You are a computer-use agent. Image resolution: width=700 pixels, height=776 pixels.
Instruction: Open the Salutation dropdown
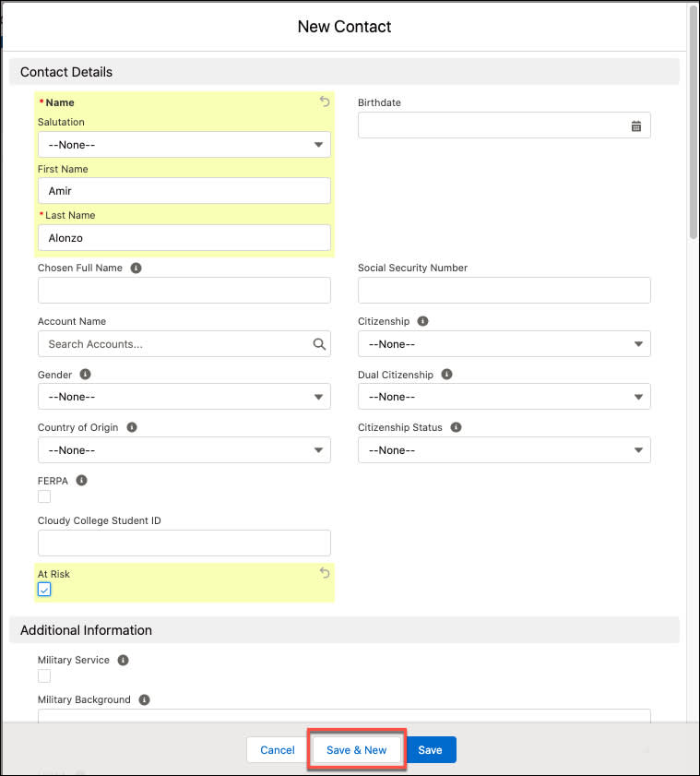click(x=184, y=144)
